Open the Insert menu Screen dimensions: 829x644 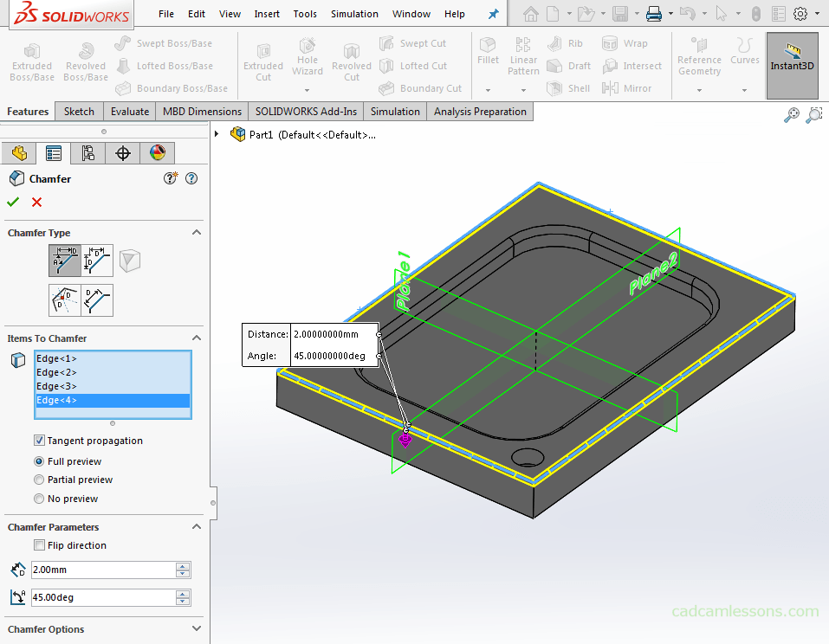(267, 14)
